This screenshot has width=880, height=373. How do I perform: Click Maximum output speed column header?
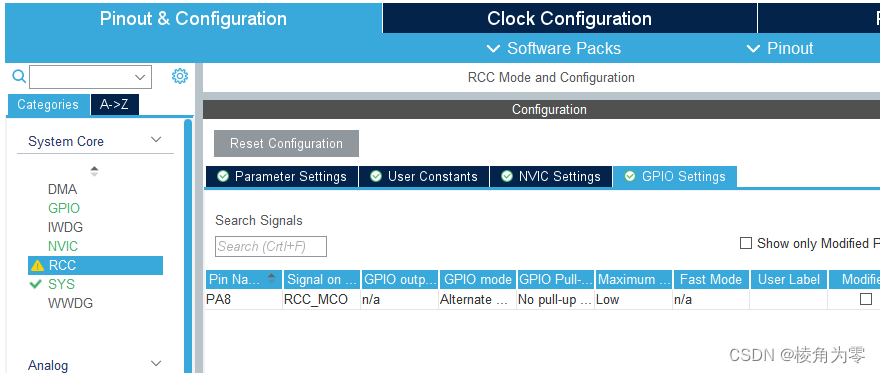coord(634,279)
